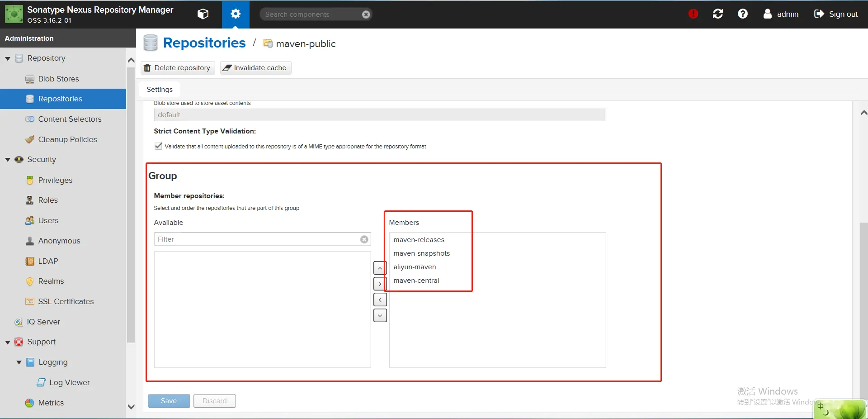Collapse the Security tree section

pos(8,160)
